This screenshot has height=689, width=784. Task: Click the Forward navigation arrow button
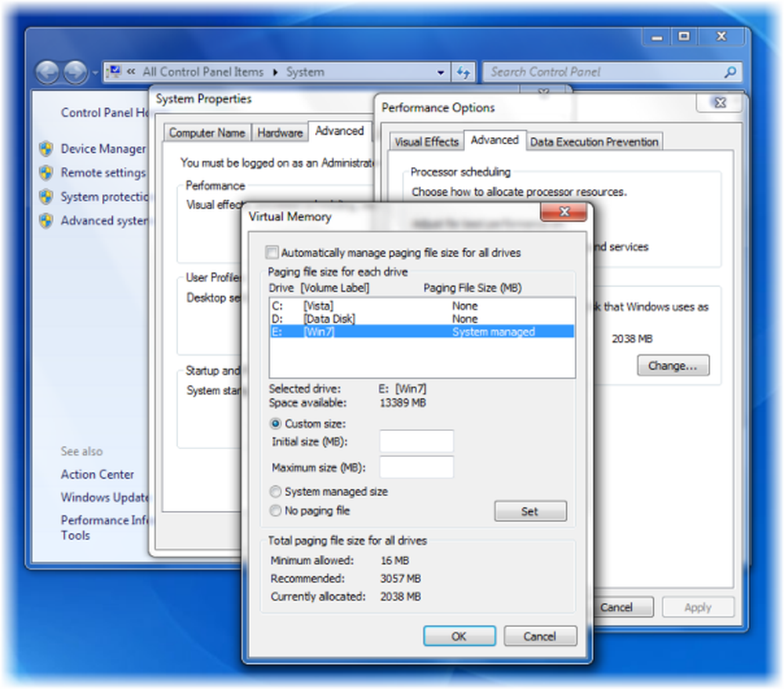(75, 72)
